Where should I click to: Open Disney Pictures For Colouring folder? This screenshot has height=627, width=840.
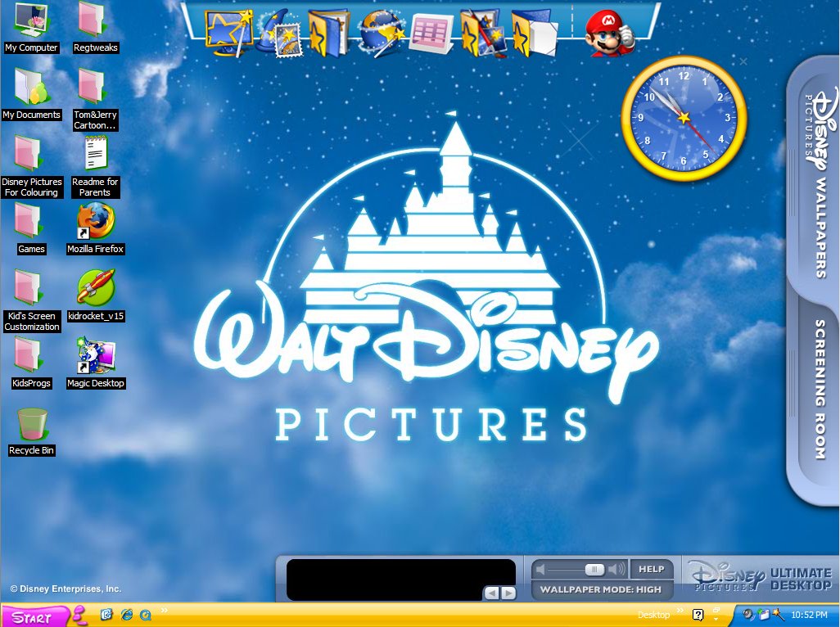31,166
